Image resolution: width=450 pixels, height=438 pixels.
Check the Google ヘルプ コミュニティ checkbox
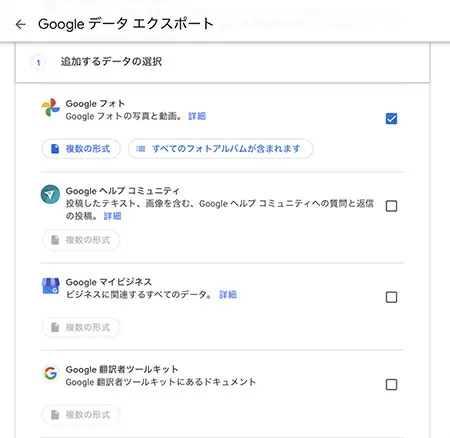[391, 206]
